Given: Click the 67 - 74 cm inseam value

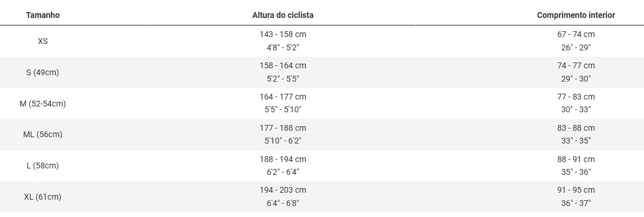Looking at the screenshot, I should pyautogui.click(x=576, y=35).
